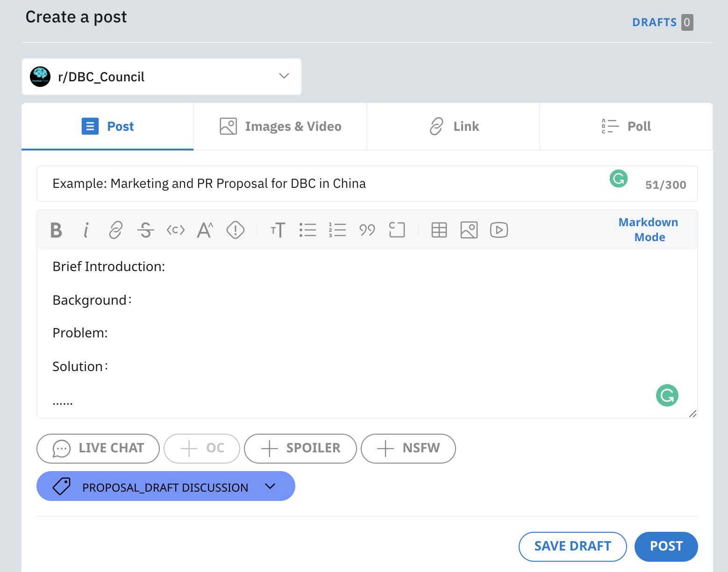Add a video from the editor toolbar
The height and width of the screenshot is (572, 728).
499,230
